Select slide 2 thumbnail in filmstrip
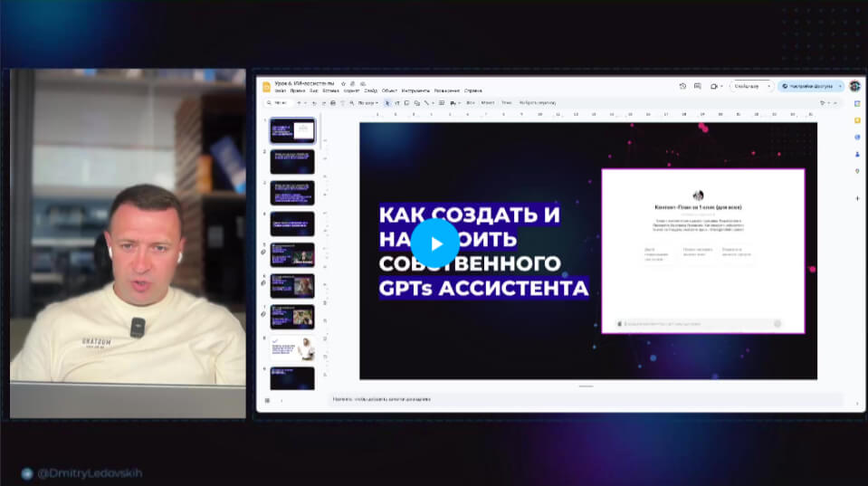Image resolution: width=868 pixels, height=486 pixels. pos(292,162)
